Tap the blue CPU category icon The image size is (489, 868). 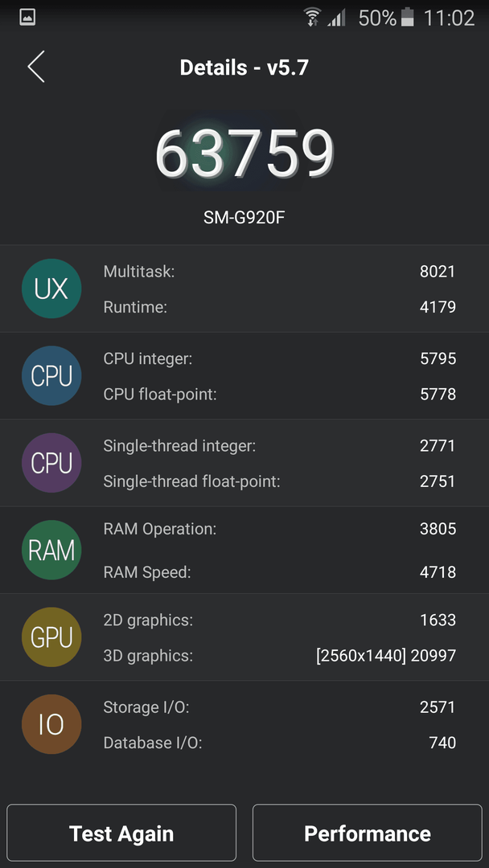click(x=51, y=376)
